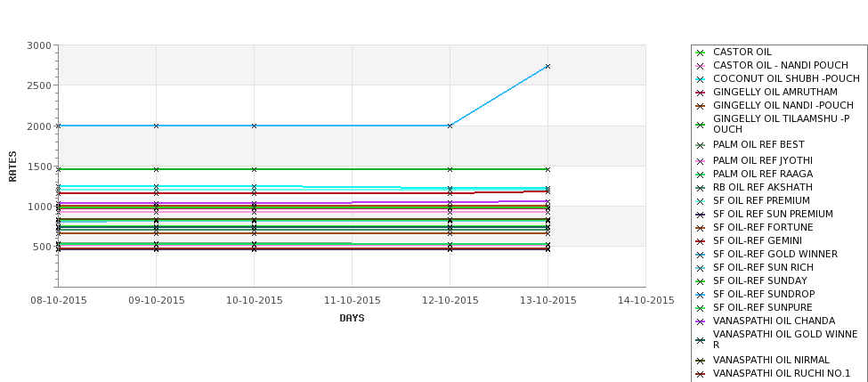Click SF OIL-REF GEMINI legend marker icon
Screen dimensions: 868x382
701,241
